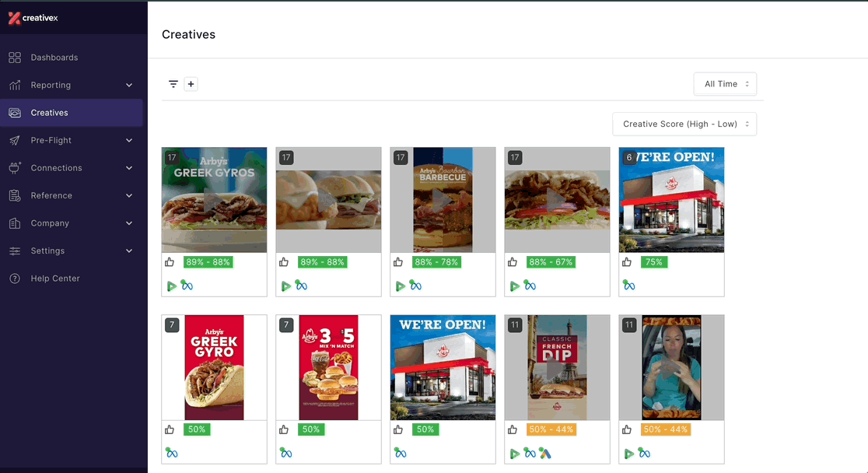Click the filter lines icon

coord(173,84)
